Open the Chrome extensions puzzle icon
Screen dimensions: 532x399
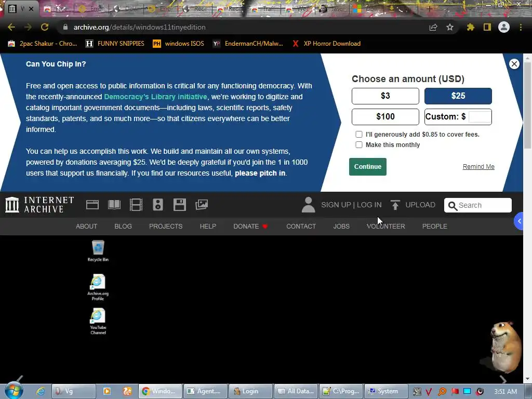click(471, 27)
